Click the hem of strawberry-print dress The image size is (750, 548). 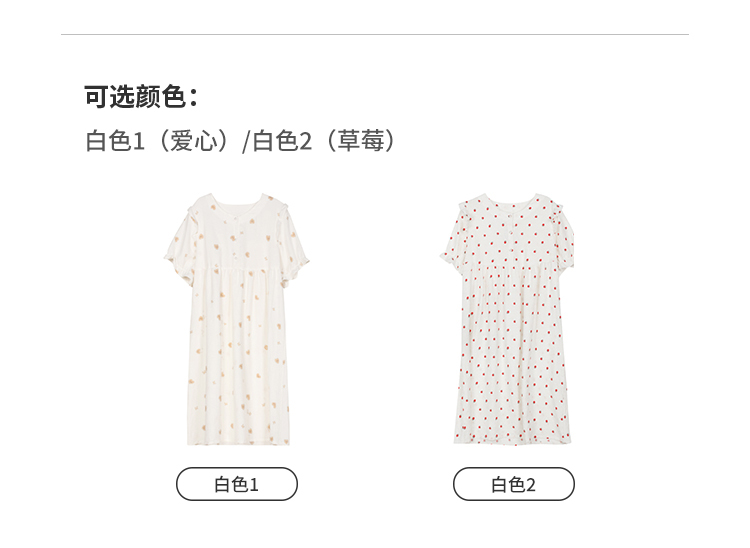[512, 438]
